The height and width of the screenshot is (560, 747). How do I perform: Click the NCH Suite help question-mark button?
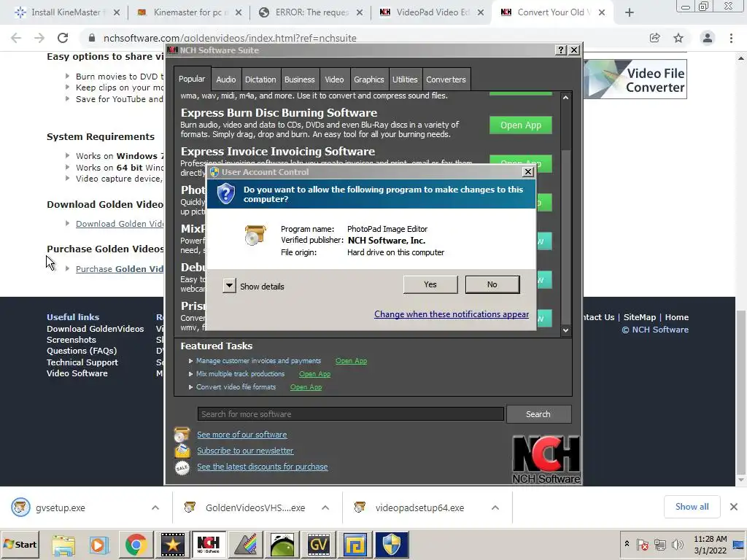561,50
